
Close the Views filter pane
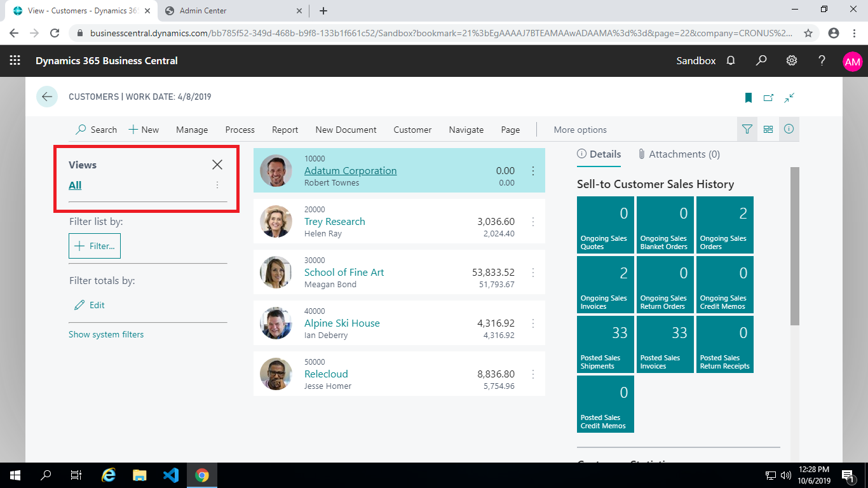(x=217, y=165)
